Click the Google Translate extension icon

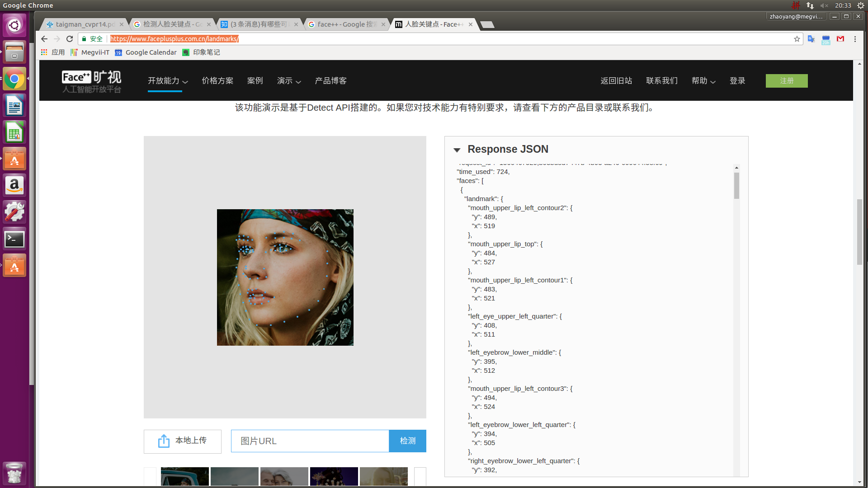pyautogui.click(x=811, y=39)
